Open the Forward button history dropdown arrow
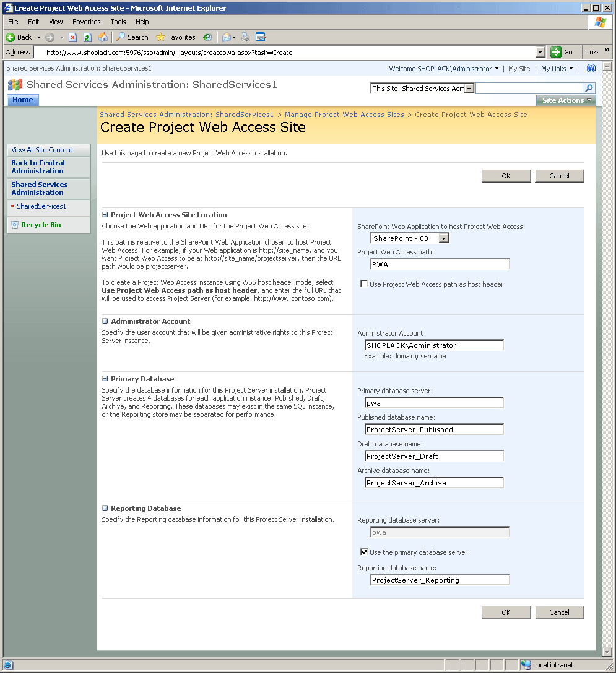 (61, 37)
